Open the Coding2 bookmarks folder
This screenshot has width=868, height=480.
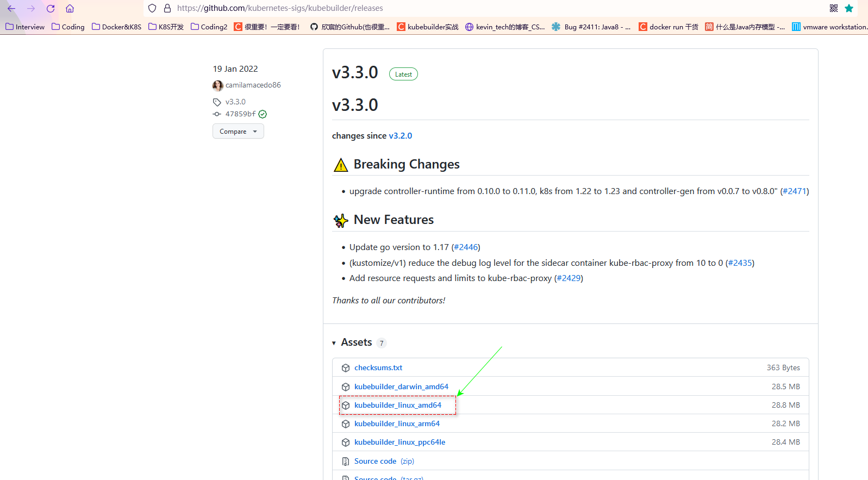(x=209, y=27)
